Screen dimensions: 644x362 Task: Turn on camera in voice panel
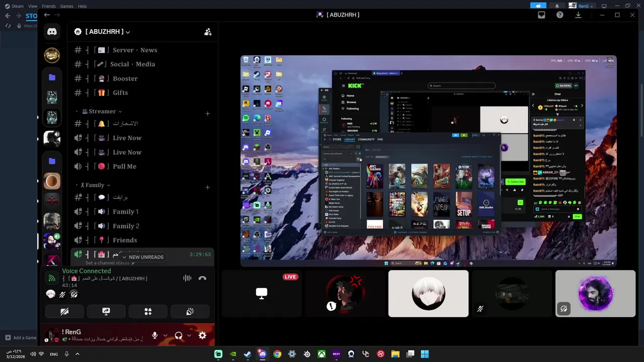(64, 312)
